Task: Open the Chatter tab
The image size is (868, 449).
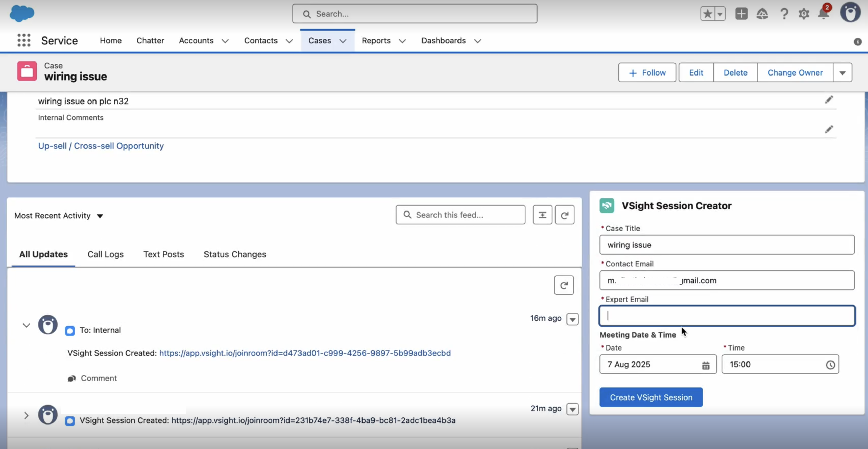Action: pos(150,40)
